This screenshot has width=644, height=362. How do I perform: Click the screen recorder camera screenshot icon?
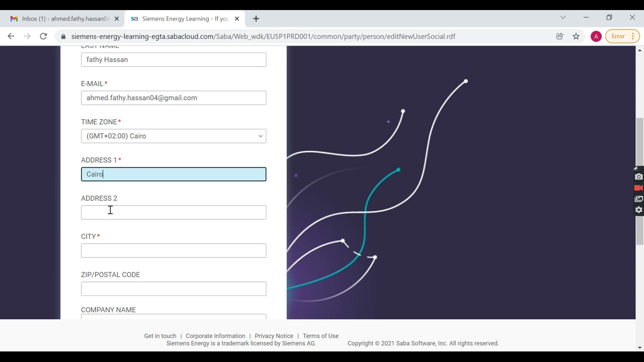[638, 177]
